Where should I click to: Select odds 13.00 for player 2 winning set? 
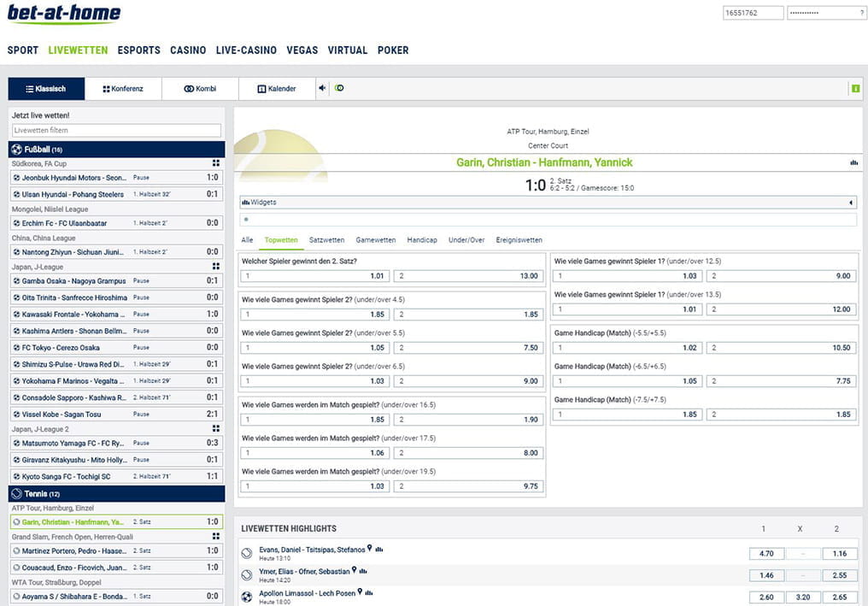[x=468, y=276]
